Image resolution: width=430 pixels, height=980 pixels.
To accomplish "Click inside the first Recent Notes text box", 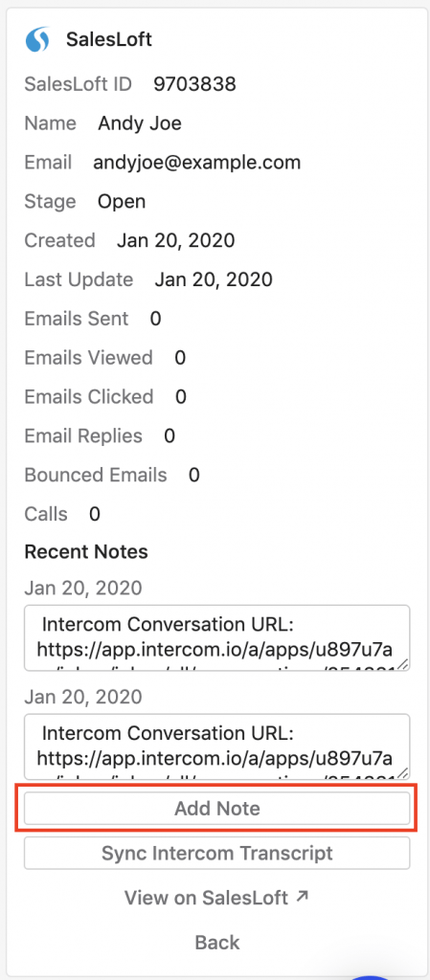I will [216, 638].
